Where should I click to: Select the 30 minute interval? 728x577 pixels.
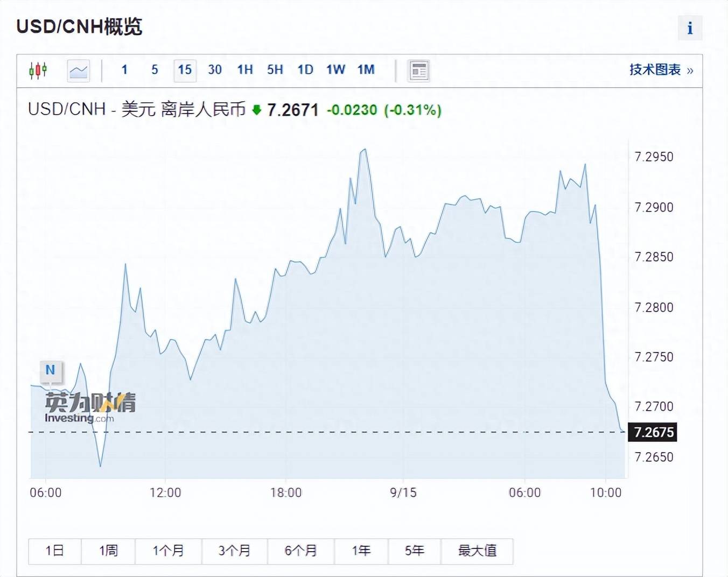pos(215,70)
